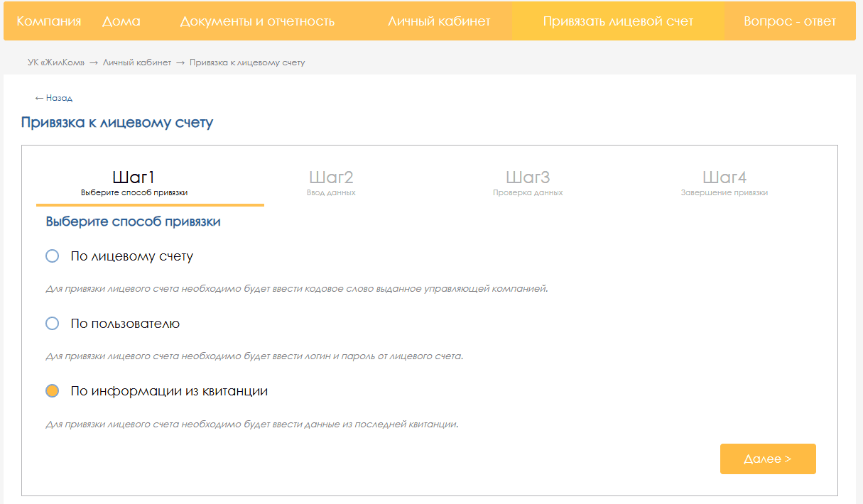Switch to "Шаг4" Завершение привязки tab

coord(724,183)
